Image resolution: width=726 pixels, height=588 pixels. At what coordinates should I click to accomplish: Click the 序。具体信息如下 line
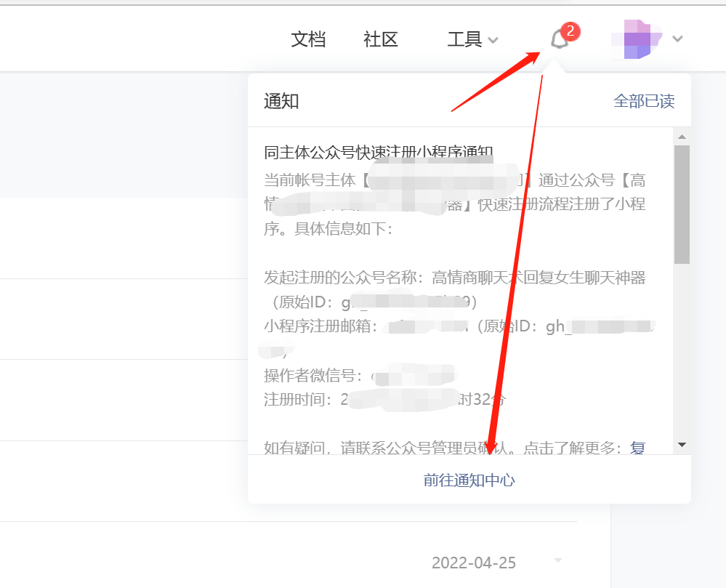328,229
